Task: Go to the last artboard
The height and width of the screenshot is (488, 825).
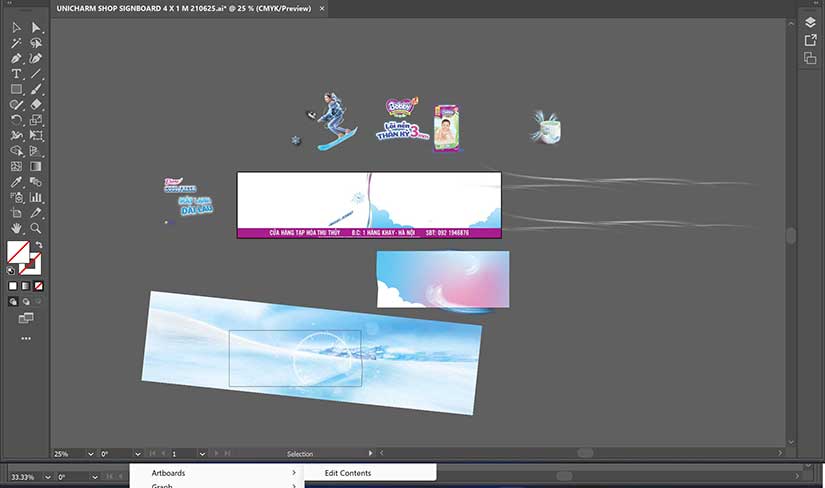Action: click(227, 453)
